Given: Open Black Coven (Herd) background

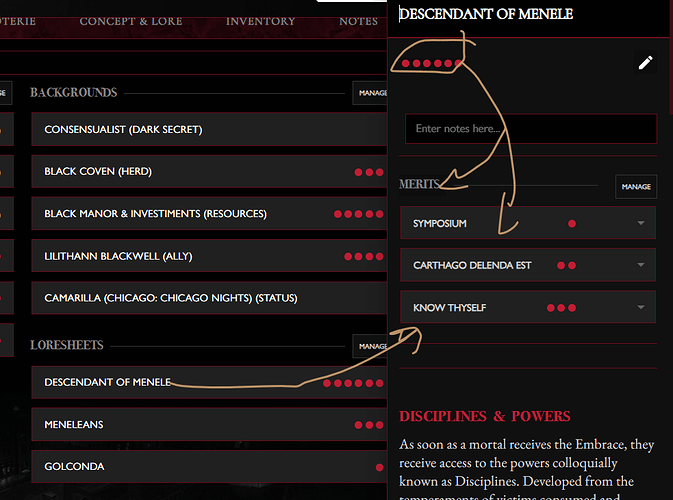Looking at the screenshot, I should [x=209, y=172].
